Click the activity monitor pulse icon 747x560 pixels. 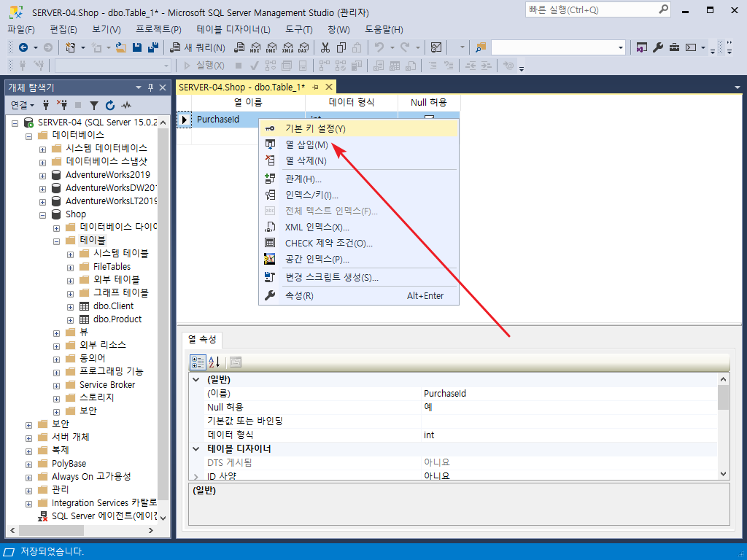(x=126, y=105)
